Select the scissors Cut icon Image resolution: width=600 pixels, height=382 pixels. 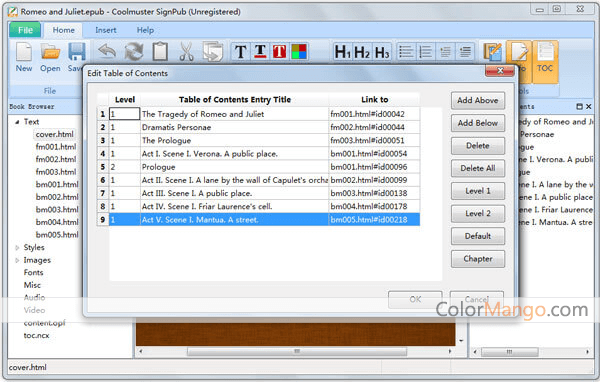pos(186,52)
